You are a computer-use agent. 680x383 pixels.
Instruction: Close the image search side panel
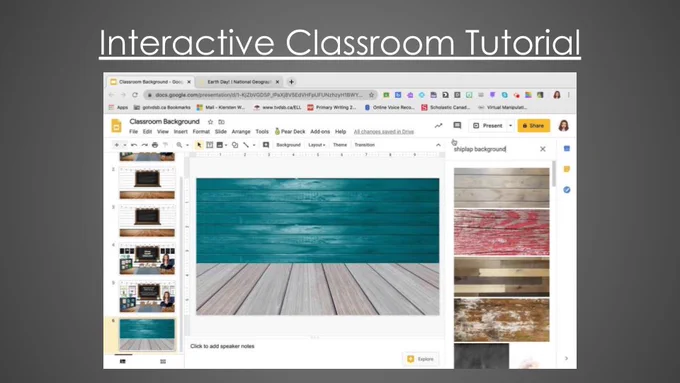pyautogui.click(x=543, y=149)
